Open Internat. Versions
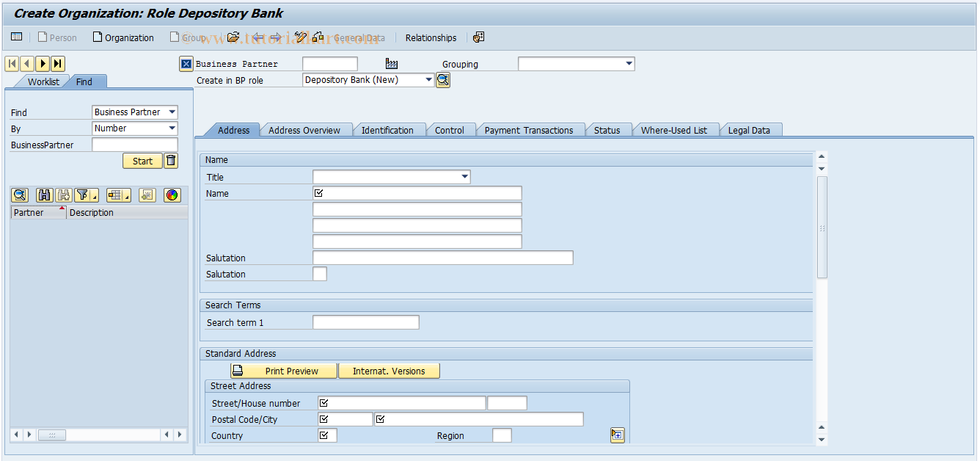Viewport: 980px width, 461px height. point(389,371)
